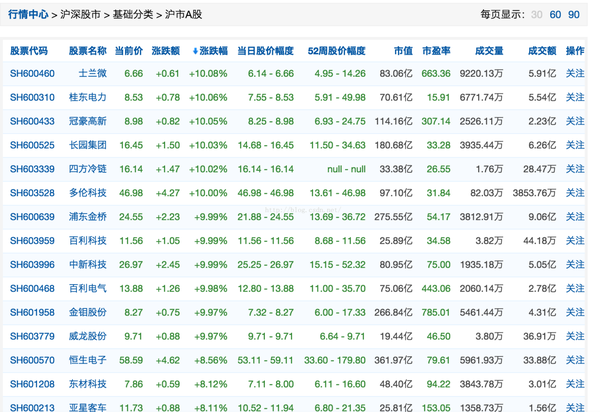Screen dimensions: 600x412
Task: Open stock code SH600639
Action: [32, 217]
